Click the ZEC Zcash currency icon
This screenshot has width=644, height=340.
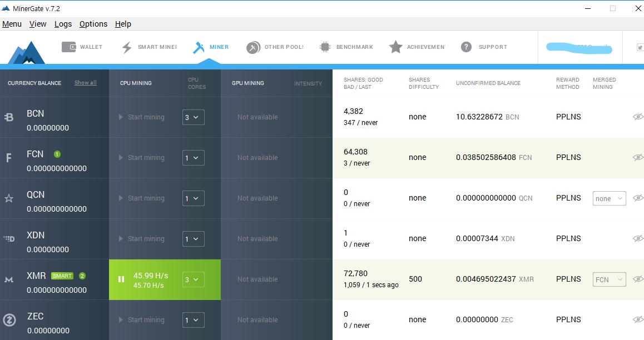point(9,320)
